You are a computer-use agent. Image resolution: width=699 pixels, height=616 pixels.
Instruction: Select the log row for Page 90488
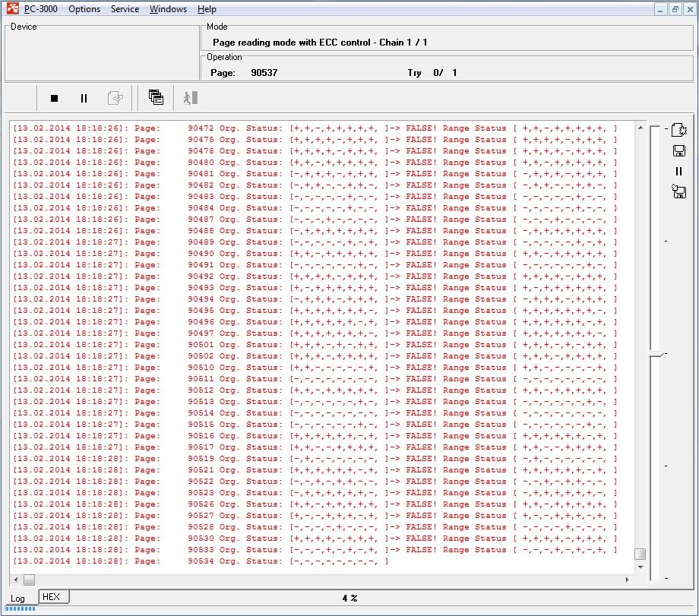pos(315,230)
